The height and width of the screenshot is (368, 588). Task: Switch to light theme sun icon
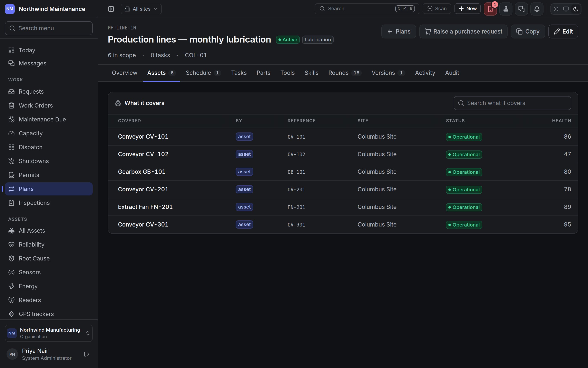(556, 9)
